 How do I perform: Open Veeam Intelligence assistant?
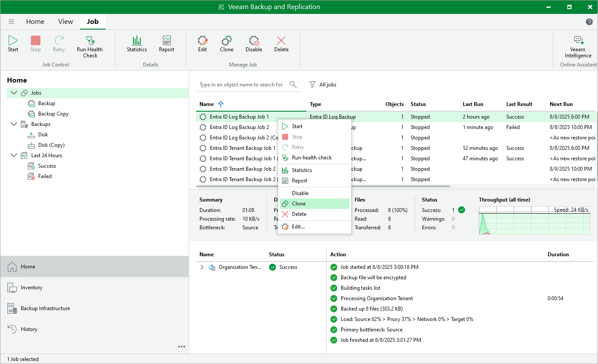click(x=578, y=46)
